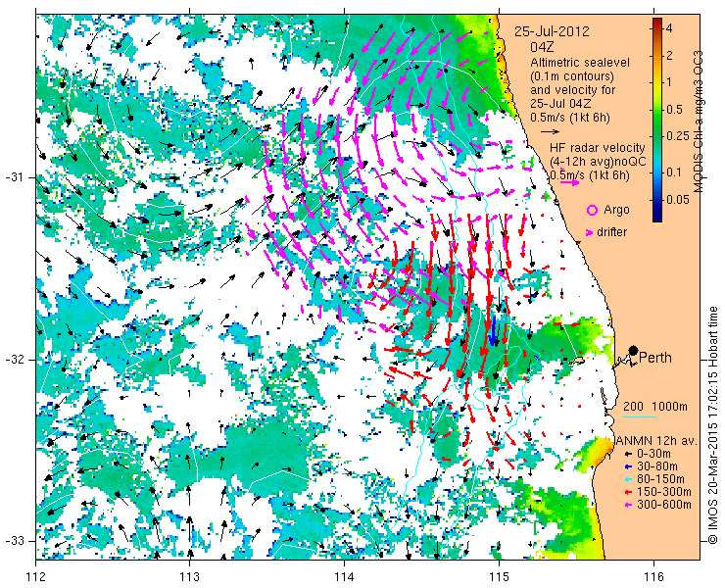
Task: Click the cyan 80-150m legend arrow
Action: [627, 479]
